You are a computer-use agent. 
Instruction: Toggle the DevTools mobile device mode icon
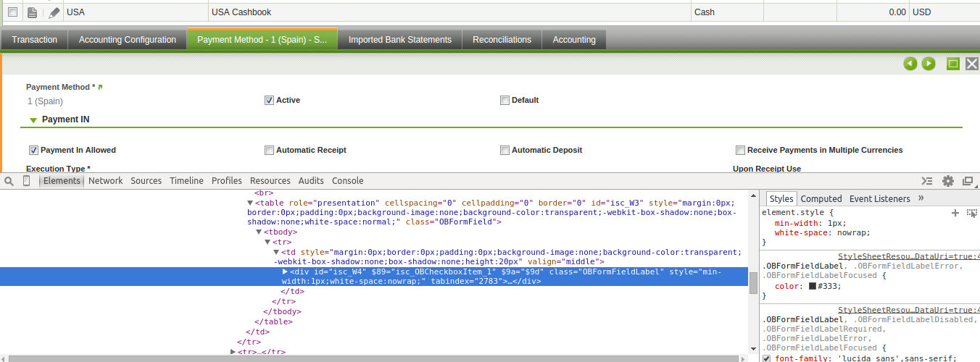[27, 181]
